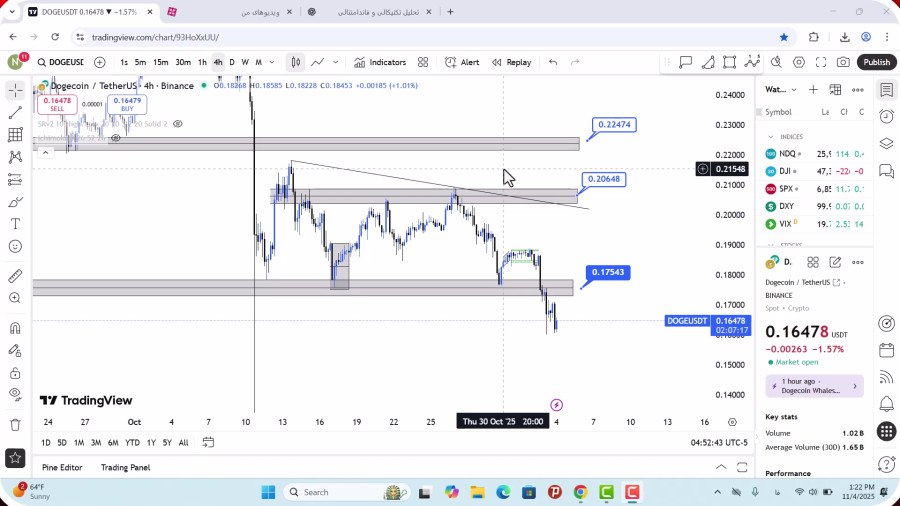
Task: Open Windows taskbar Search box
Action: tap(330, 492)
